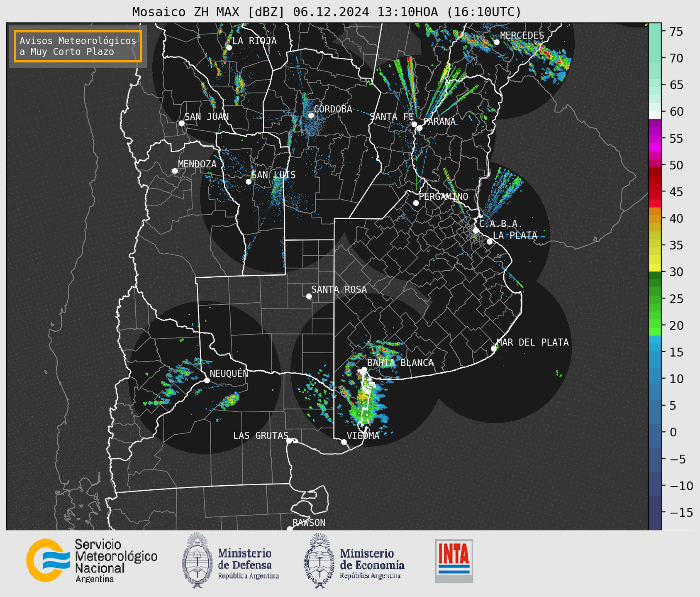Click the Avisos Meteorológicos a Muy Corto Plazo box

78,46
